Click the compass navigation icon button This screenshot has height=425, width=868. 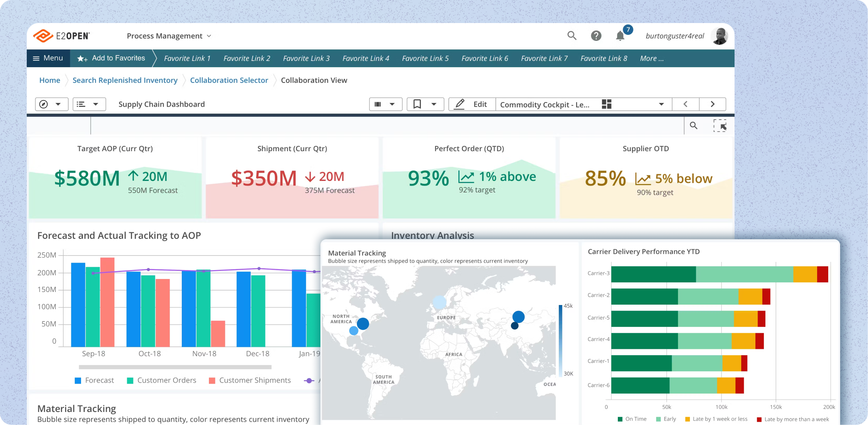pos(44,104)
